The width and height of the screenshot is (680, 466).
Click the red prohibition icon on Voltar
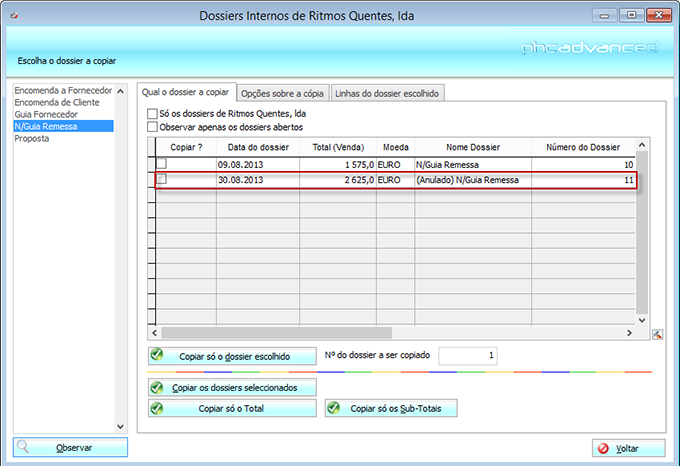pyautogui.click(x=603, y=448)
